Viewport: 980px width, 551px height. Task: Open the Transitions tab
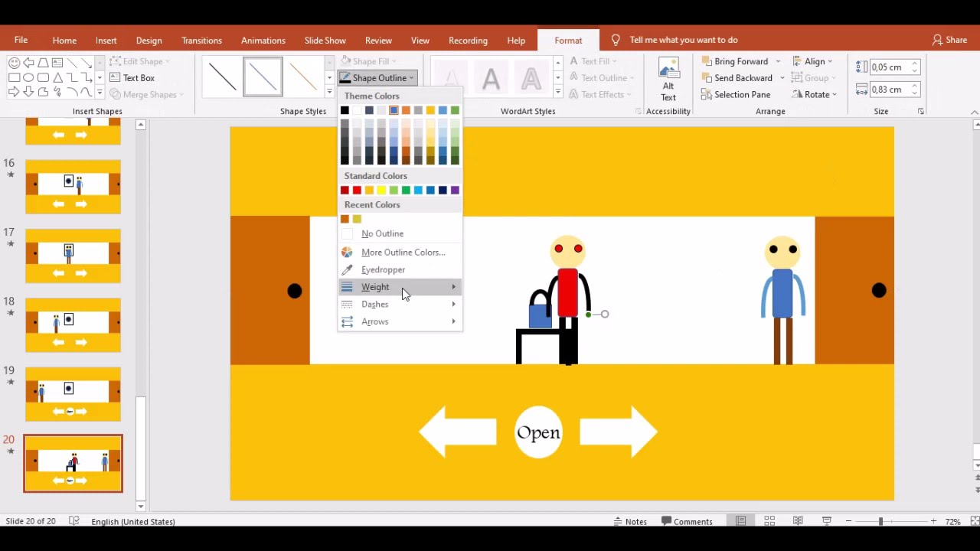point(201,41)
